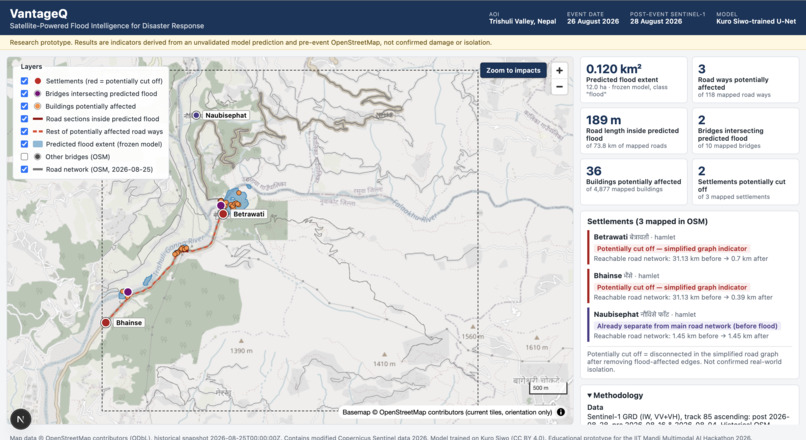
Task: Toggle Bridges intersecting predicted flood layer
Action: pyautogui.click(x=24, y=94)
